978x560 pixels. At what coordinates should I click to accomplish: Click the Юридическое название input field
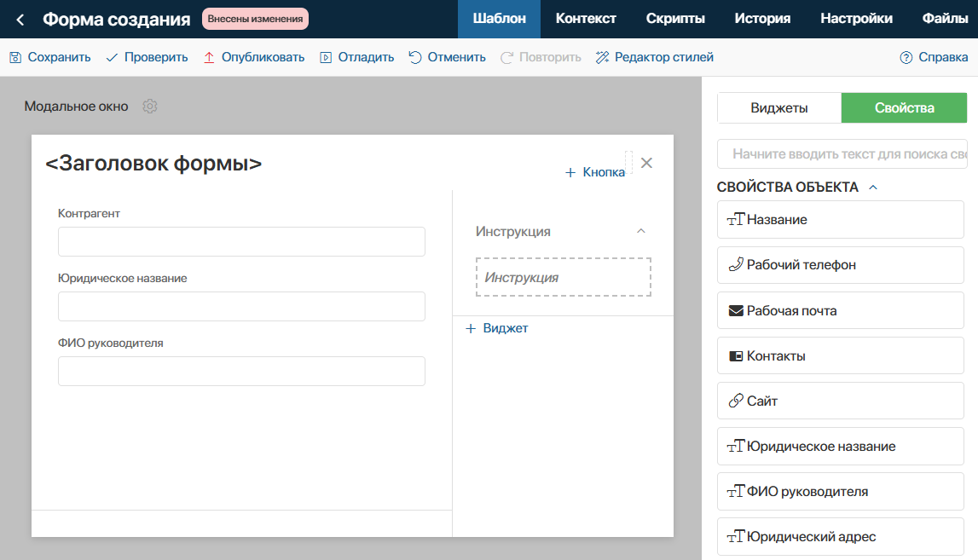[x=241, y=306]
